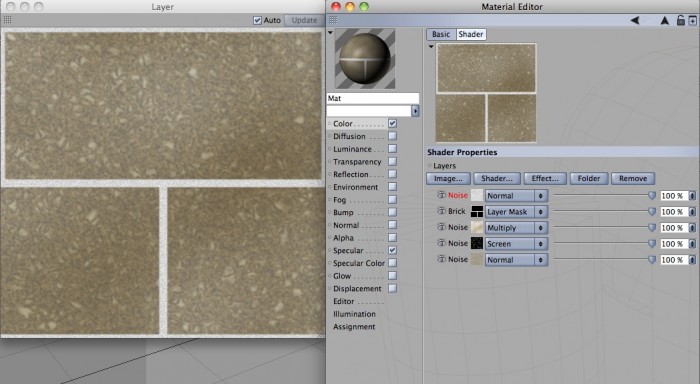Disable the Color channel checkbox

(392, 123)
